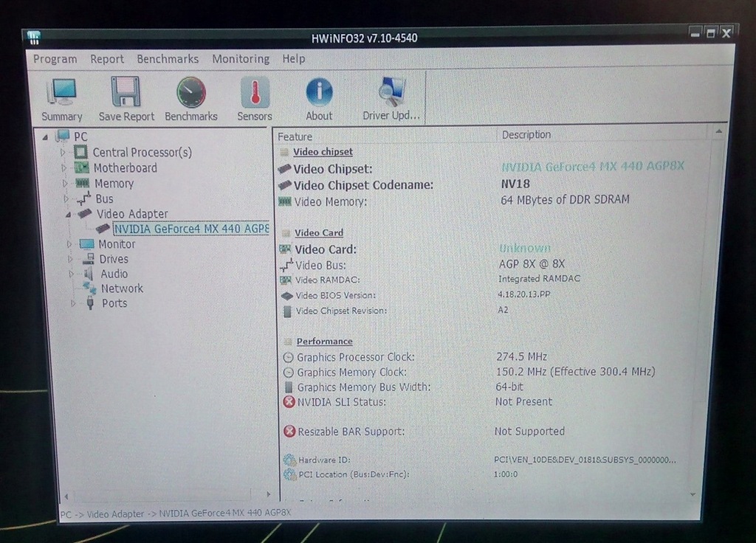Collapse the Video Adapter tree node
This screenshot has height=543, width=756.
point(68,215)
